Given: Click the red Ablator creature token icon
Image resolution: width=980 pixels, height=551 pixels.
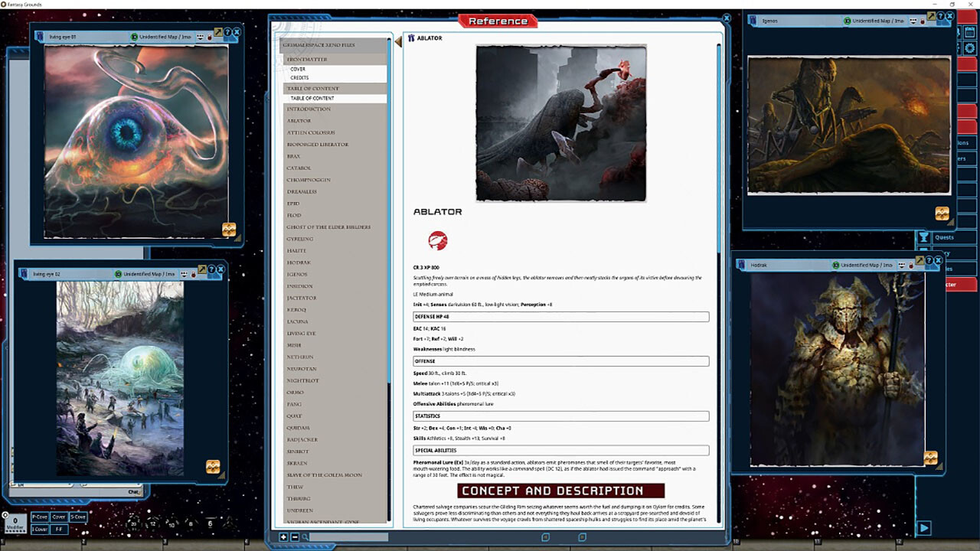Looking at the screenshot, I should click(x=437, y=240).
